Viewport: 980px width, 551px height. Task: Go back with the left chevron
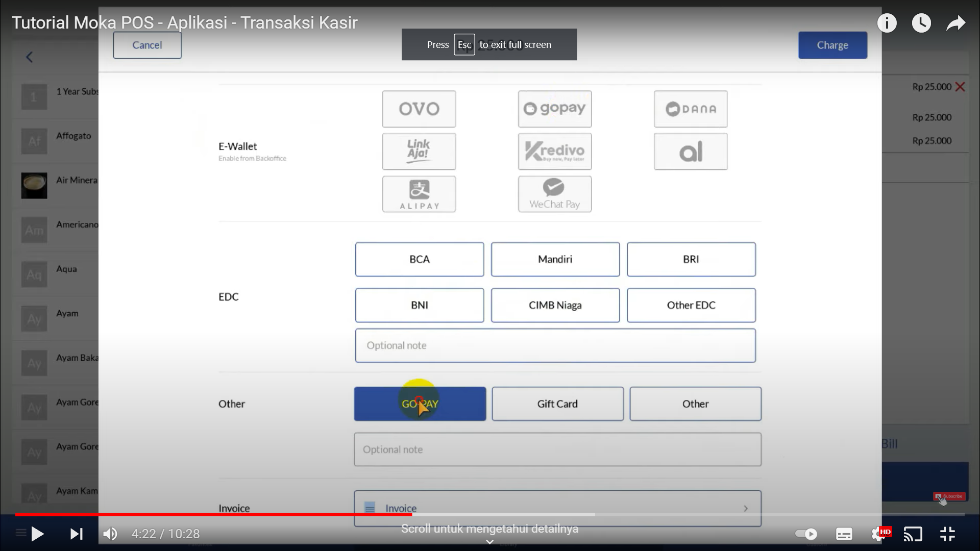coord(30,57)
